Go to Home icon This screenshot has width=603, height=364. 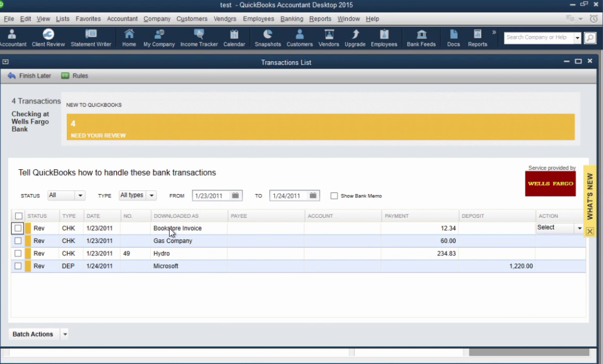(129, 38)
